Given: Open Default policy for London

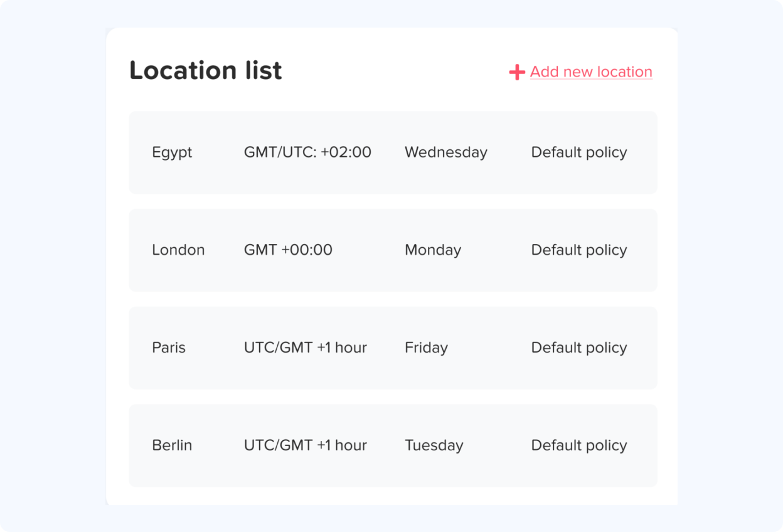Looking at the screenshot, I should click(x=578, y=250).
